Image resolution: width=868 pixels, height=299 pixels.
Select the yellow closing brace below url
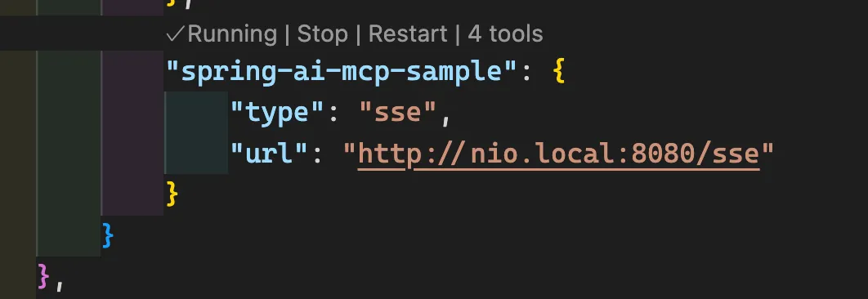(172, 194)
